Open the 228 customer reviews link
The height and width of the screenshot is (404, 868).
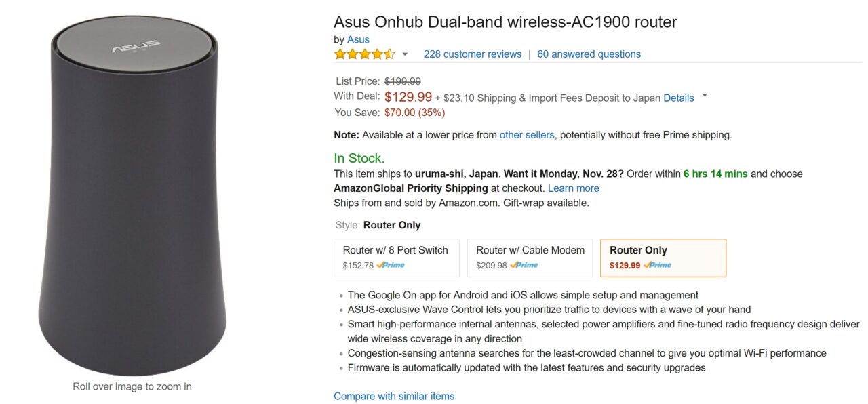tap(473, 54)
